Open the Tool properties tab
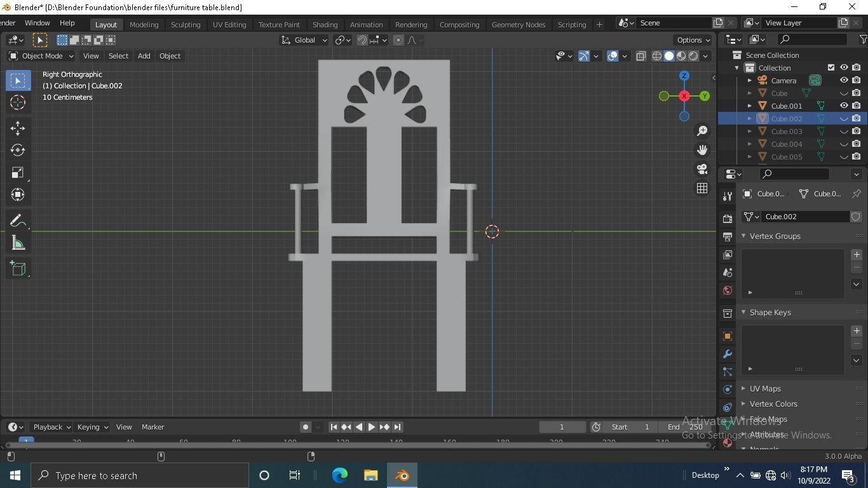Viewport: 868px width, 488px height. 728,196
